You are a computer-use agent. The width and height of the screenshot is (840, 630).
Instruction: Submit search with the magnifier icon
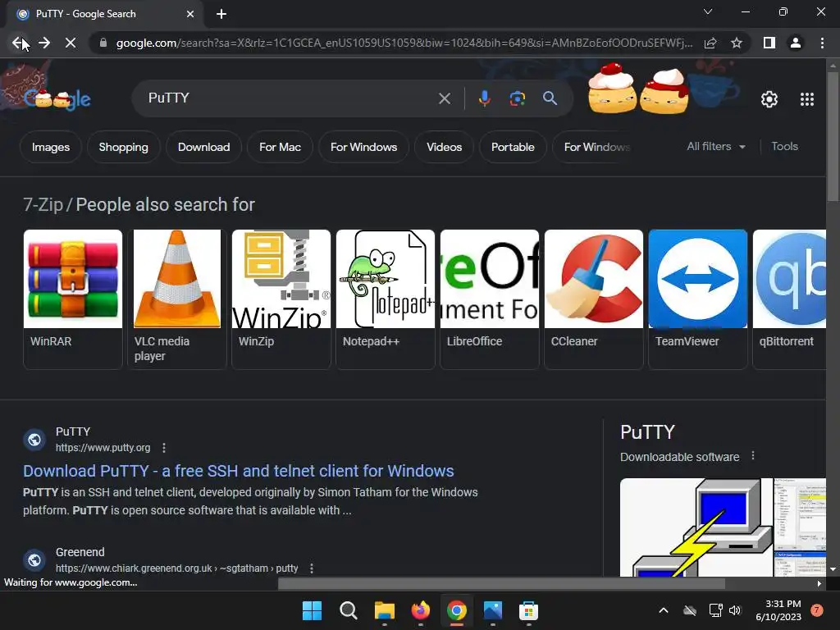[x=550, y=98]
